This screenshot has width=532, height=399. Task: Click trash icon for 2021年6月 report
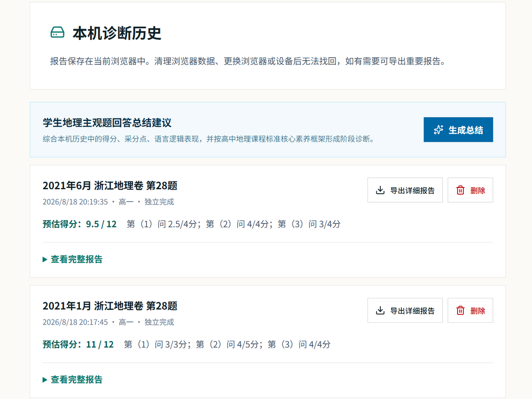point(461,190)
